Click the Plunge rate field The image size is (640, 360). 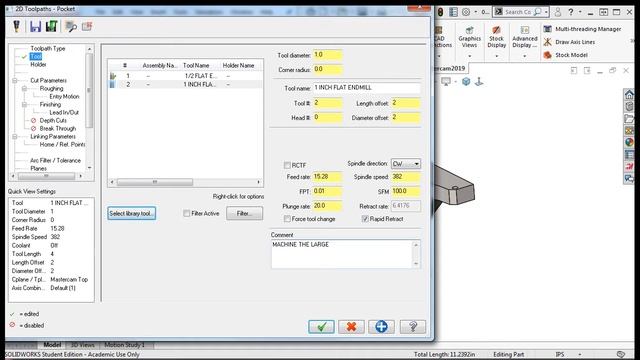tap(327, 206)
